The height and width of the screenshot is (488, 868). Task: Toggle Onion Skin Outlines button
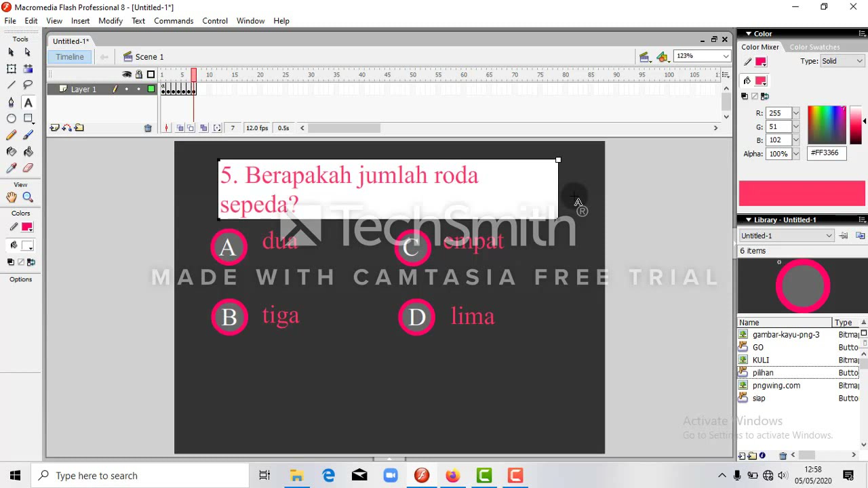click(191, 128)
